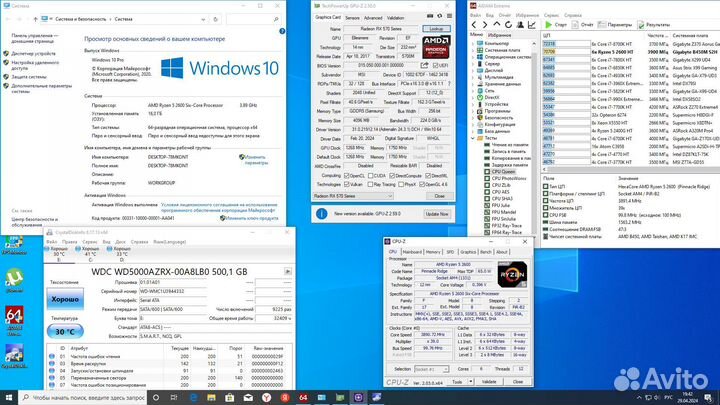Collapse the Тесты tree node in AIDA64
The height and width of the screenshot is (405, 720).
(473, 138)
